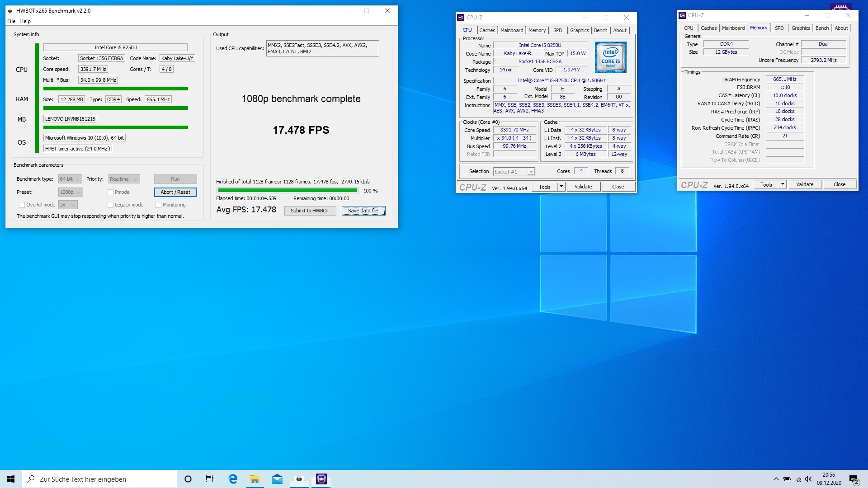This screenshot has width=868, height=488.
Task: Click the taskbar search text box
Action: pyautogui.click(x=99, y=479)
